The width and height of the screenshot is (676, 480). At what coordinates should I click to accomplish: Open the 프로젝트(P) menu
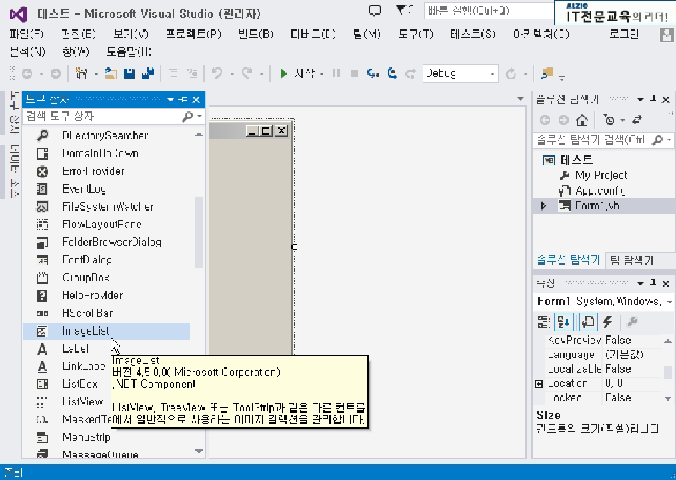click(194, 34)
